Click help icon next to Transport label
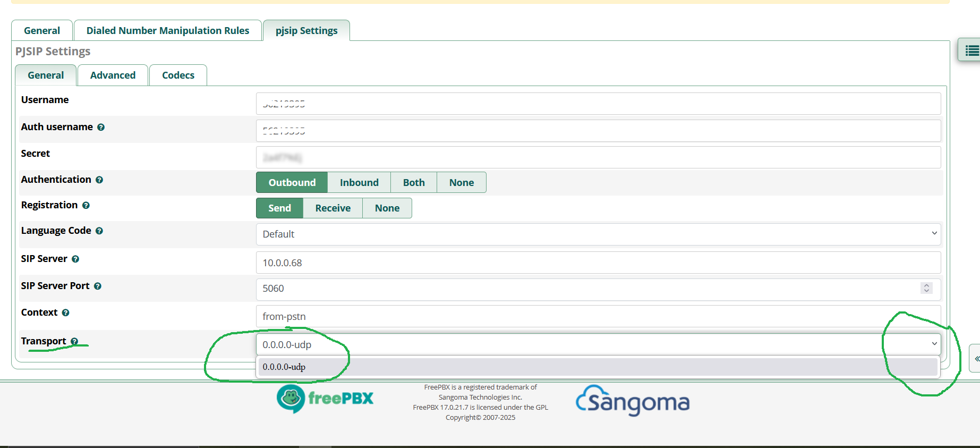This screenshot has height=448, width=980. pyautogui.click(x=74, y=342)
